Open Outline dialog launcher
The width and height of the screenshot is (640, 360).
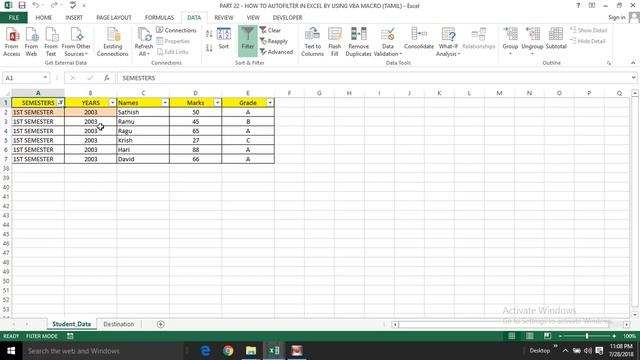pyautogui.click(x=609, y=63)
